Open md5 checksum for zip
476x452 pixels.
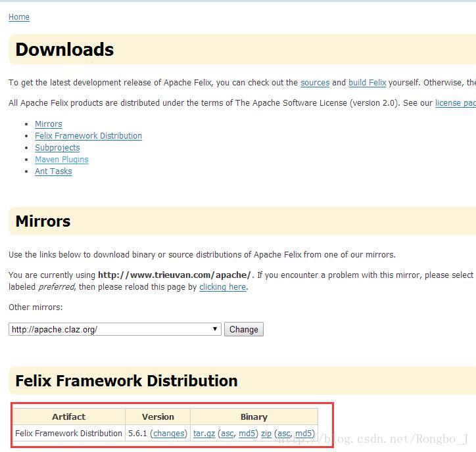tap(303, 433)
